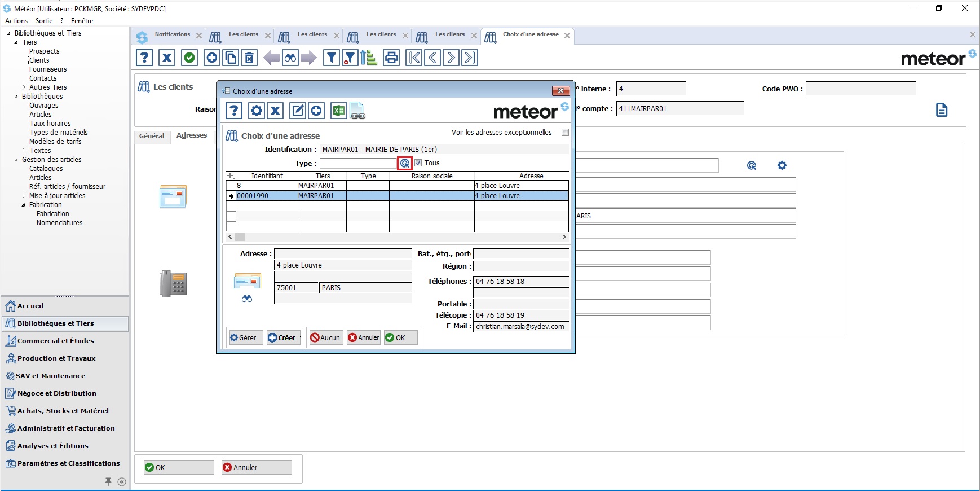
Task: Open the Commercial et Études module
Action: coord(65,341)
